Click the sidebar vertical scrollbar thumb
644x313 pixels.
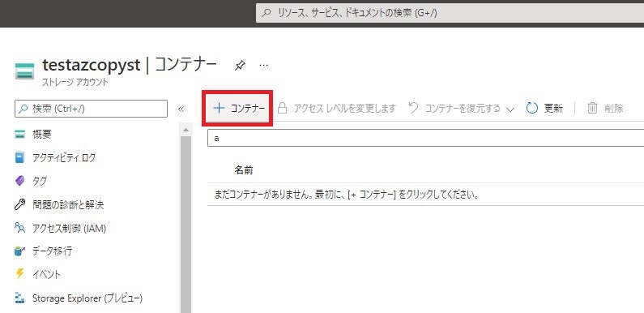(186, 224)
